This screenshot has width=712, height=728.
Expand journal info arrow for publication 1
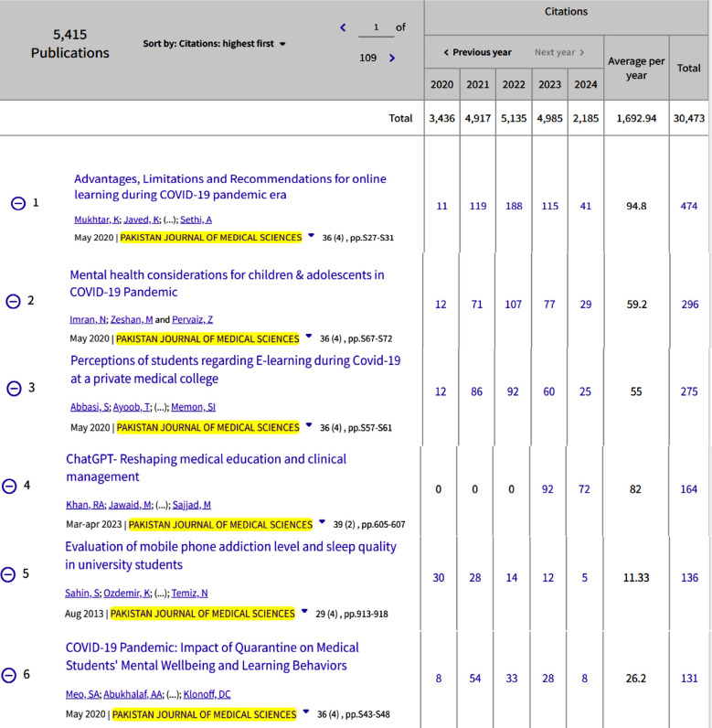point(312,235)
